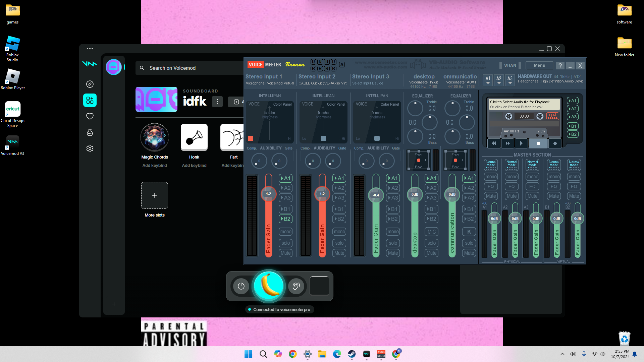Mute the Stereo Input 2 strip
The image size is (644, 362).
tap(339, 253)
